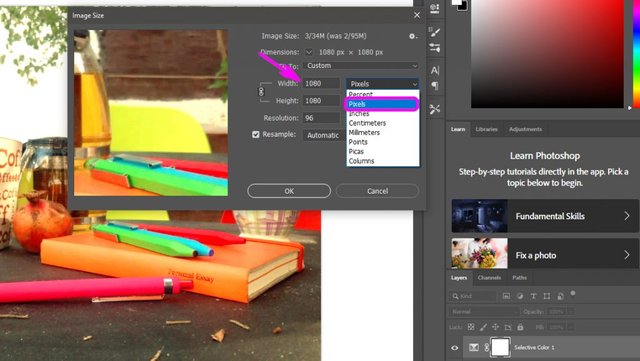Open the Normal blend mode dropdown
The width and height of the screenshot is (640, 361).
(484, 312)
